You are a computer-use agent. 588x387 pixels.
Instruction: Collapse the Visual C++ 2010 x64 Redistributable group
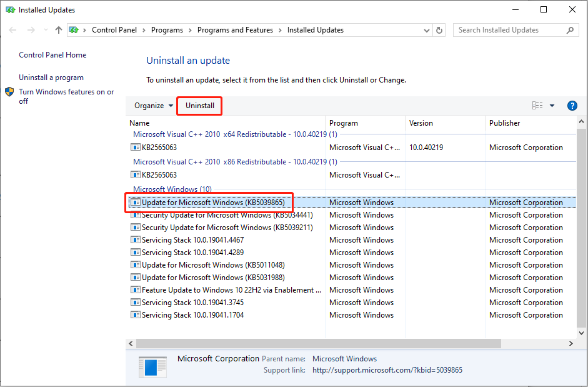tap(235, 134)
